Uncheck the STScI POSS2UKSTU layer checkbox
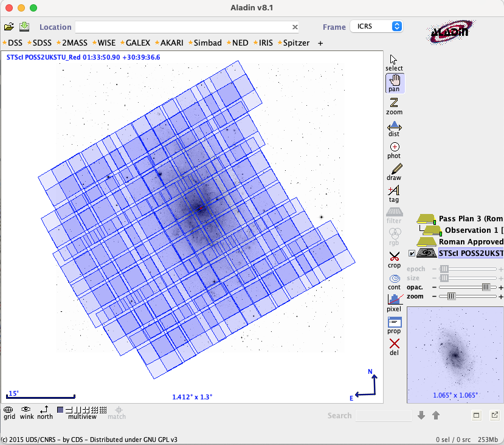 pyautogui.click(x=412, y=254)
